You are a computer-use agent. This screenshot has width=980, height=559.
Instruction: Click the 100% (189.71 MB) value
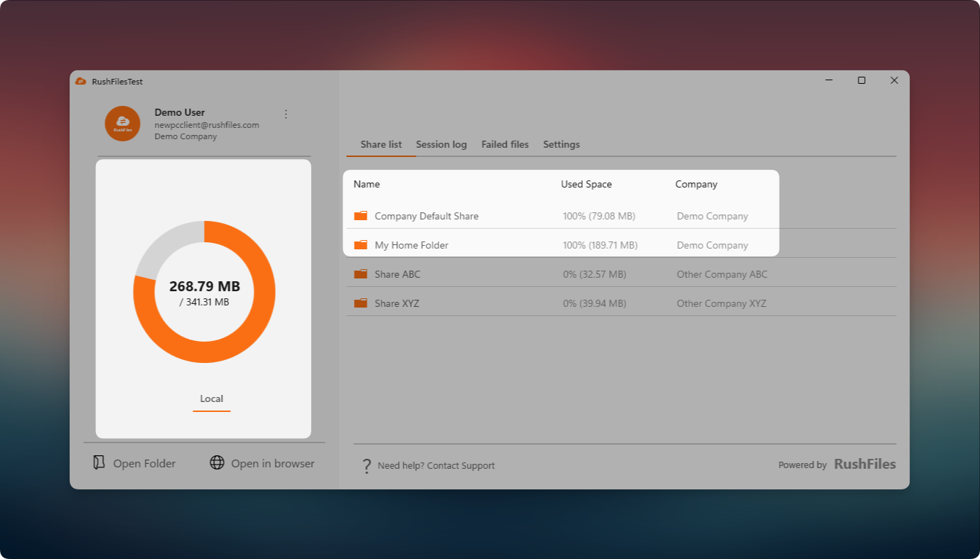click(x=601, y=245)
